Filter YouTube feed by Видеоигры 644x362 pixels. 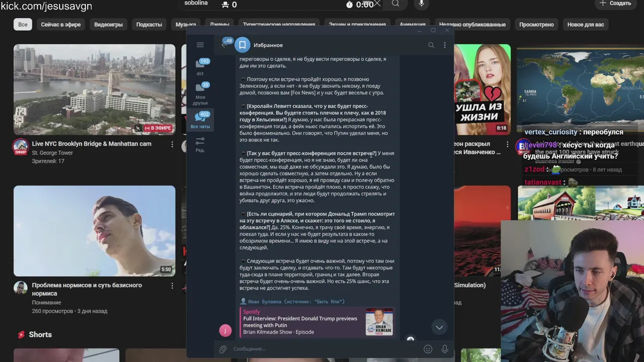(108, 25)
